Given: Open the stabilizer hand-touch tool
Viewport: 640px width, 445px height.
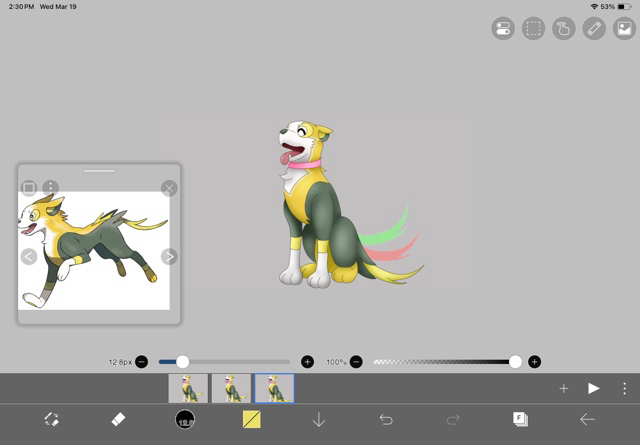Looking at the screenshot, I should tap(564, 29).
